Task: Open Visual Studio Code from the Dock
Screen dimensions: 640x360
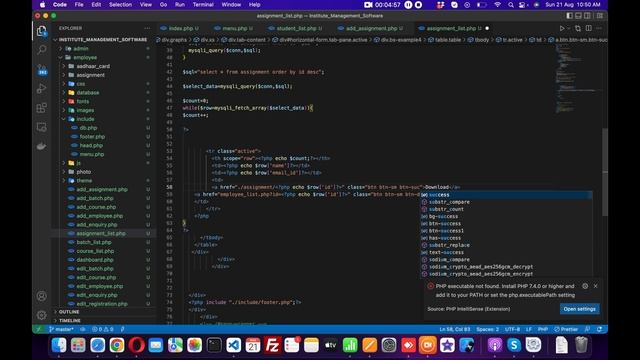Action: pyautogui.click(x=233, y=345)
